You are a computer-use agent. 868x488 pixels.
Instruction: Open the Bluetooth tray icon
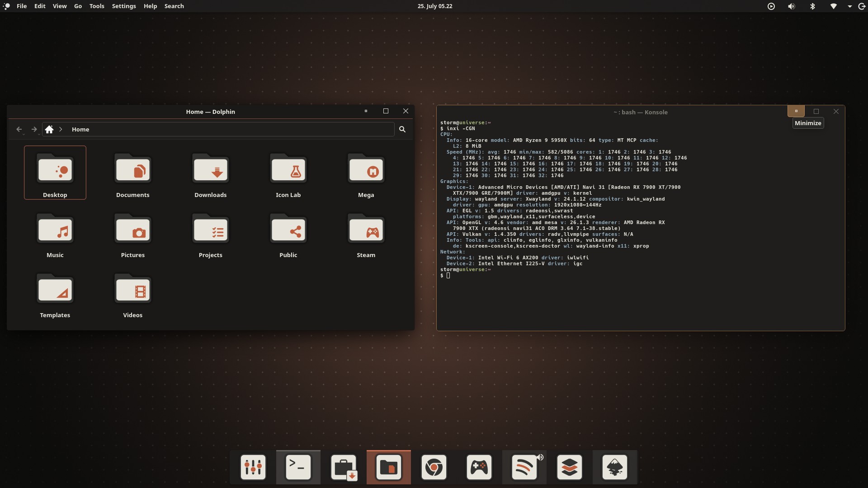(812, 6)
